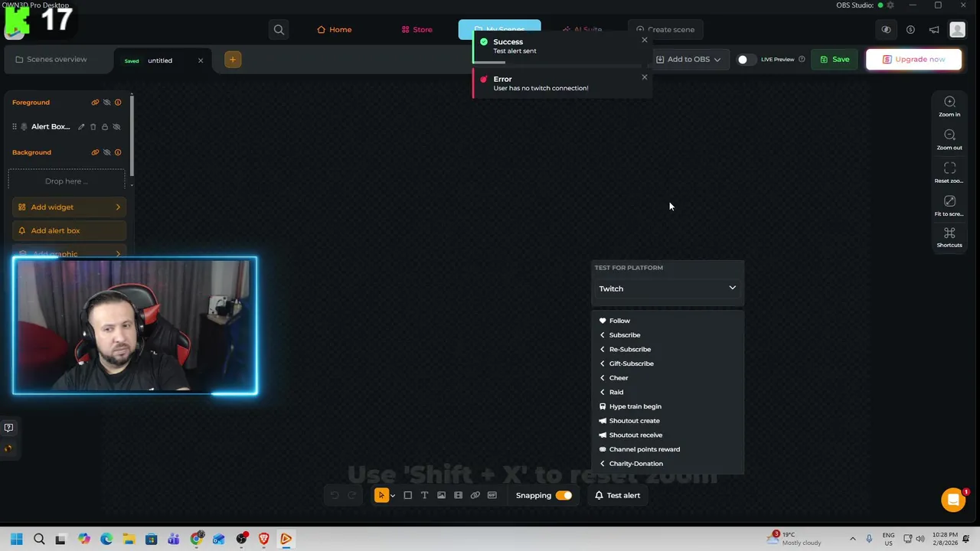The image size is (980, 551).
Task: Fit canvas to screen
Action: 949,205
